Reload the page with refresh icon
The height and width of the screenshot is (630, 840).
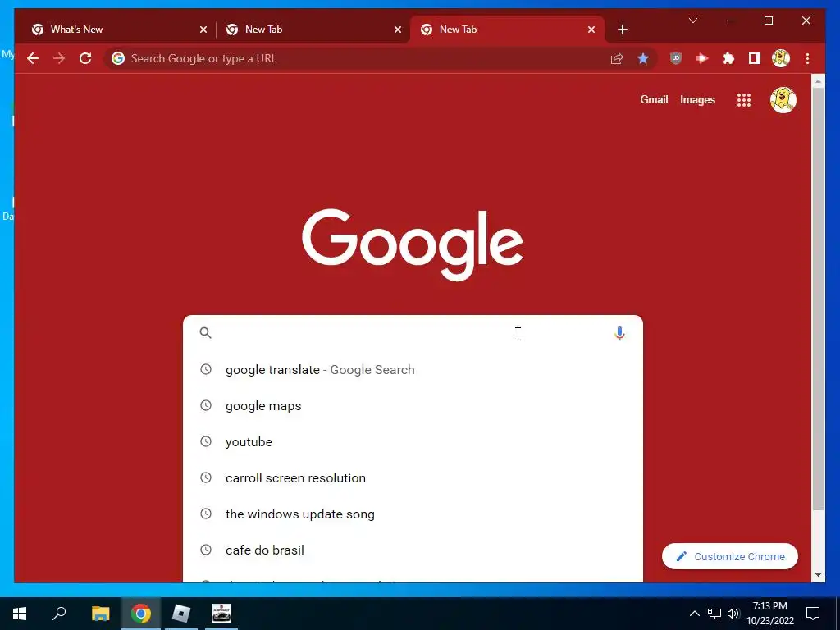click(85, 58)
